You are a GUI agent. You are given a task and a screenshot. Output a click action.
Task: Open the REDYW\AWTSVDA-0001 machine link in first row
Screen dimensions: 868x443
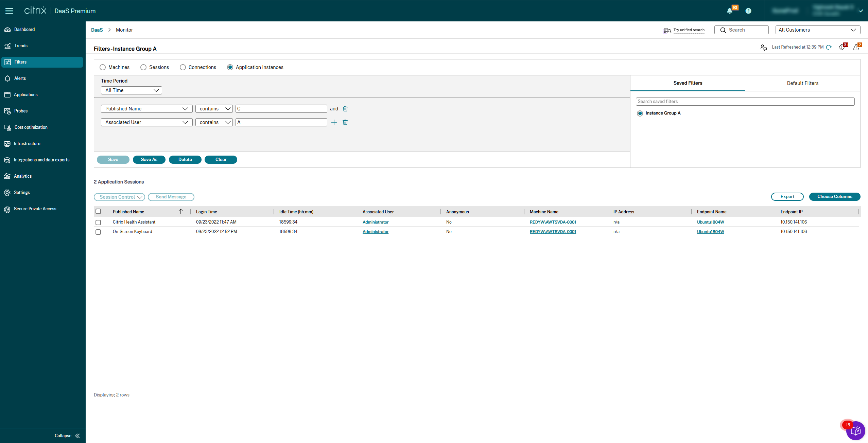(x=553, y=222)
